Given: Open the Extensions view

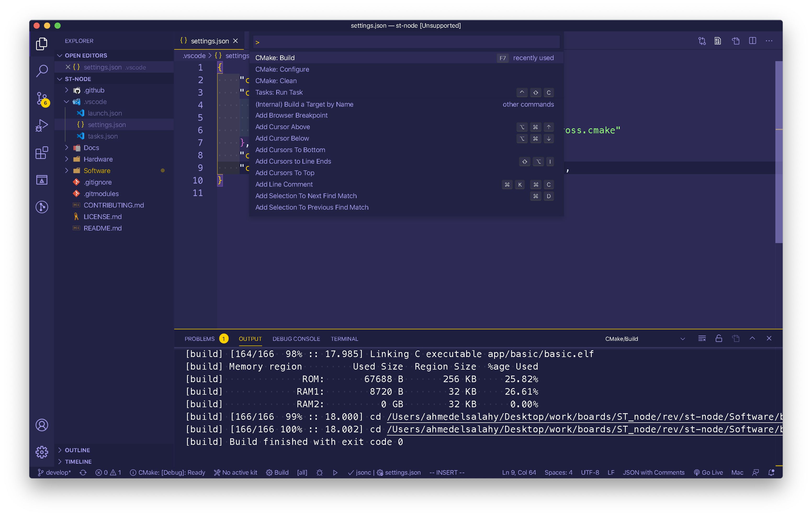Looking at the screenshot, I should click(x=42, y=153).
